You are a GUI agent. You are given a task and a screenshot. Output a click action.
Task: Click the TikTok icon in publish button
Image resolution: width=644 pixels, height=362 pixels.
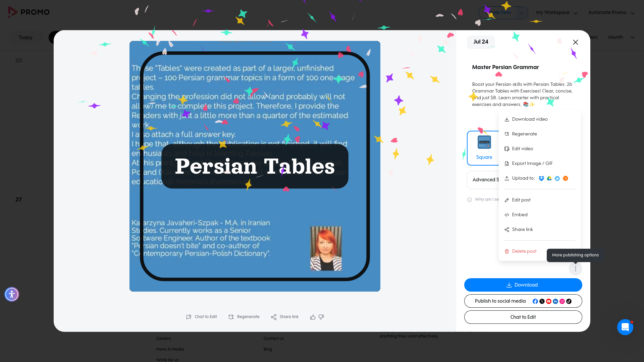[569, 301]
